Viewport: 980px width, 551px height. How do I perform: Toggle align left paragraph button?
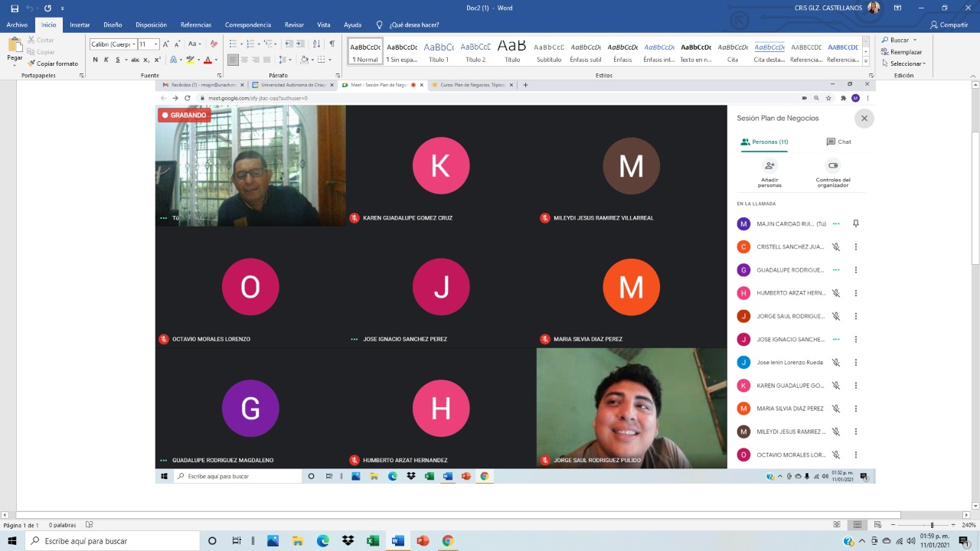tap(233, 60)
